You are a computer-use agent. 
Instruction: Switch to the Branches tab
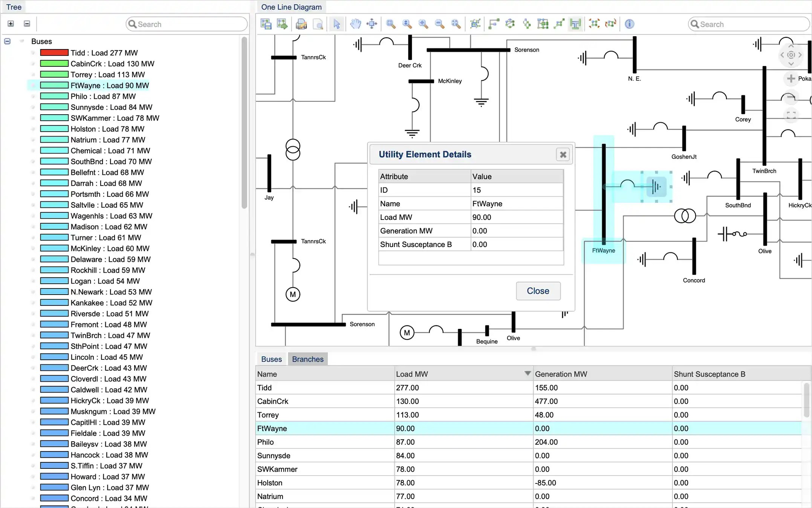pos(307,359)
